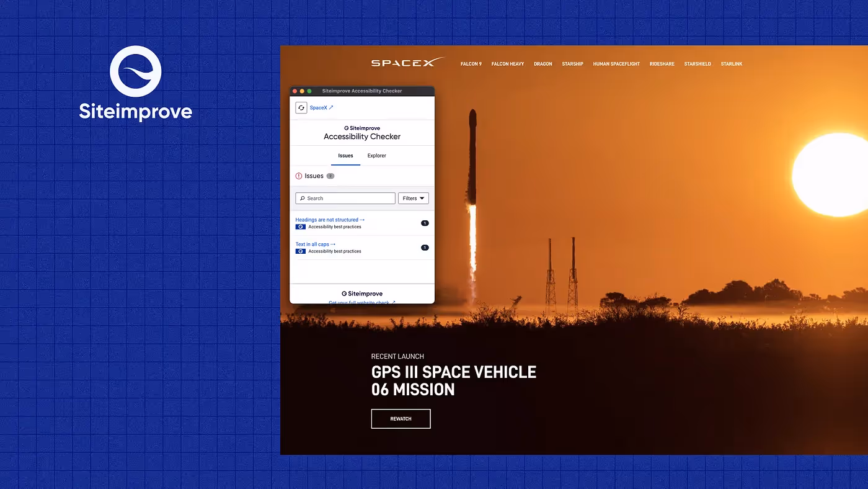Screen dimensions: 868x489
Task: Open Falcon 9 in SpaceX navigation
Action: point(471,64)
